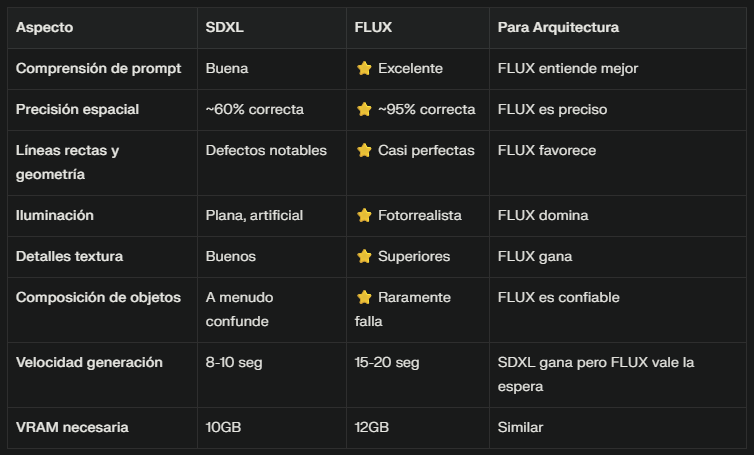754x455 pixels.
Task: Click the Iluminación row label
Action: [55, 215]
